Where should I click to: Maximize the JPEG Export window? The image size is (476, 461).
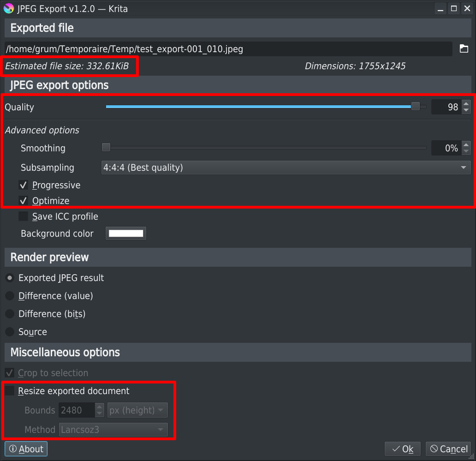tap(454, 8)
